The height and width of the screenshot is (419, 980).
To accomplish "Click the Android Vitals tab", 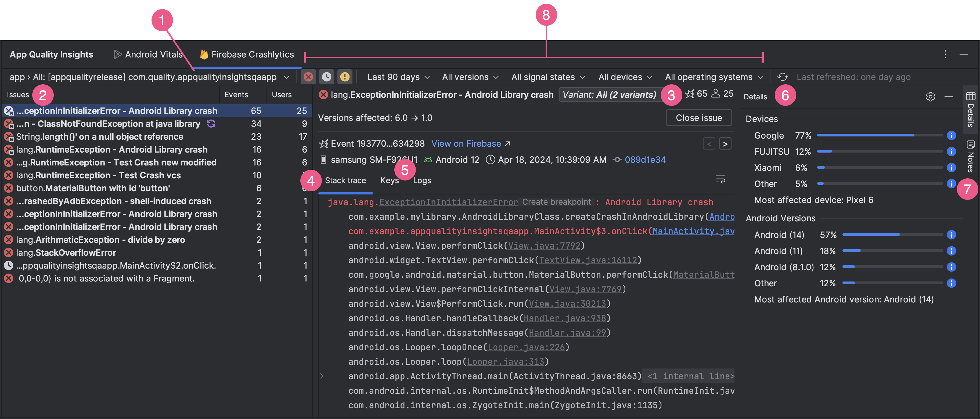I will [147, 54].
